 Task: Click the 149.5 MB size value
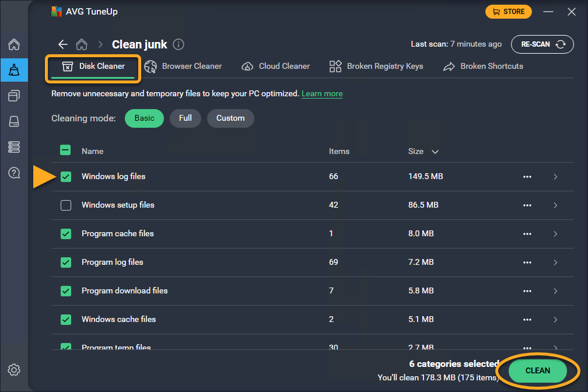426,176
